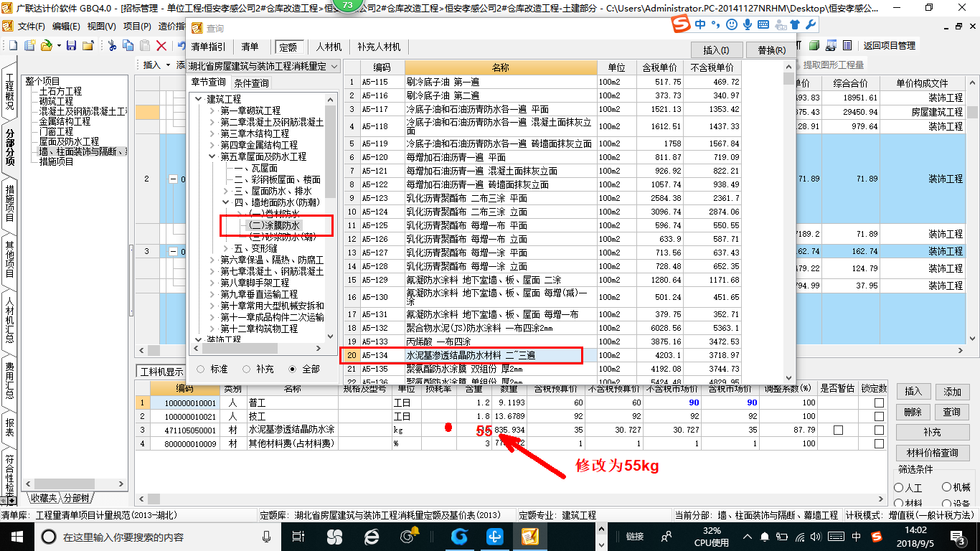Click the GBQ application taskbar icon
980x551 pixels.
(x=530, y=536)
